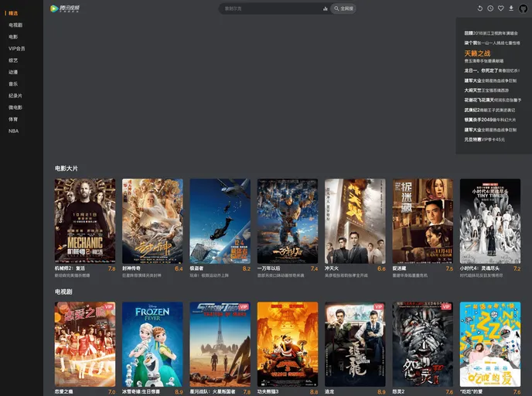The image size is (532, 396).
Task: Click the 机械师2:复活 title text
Action: (70, 268)
